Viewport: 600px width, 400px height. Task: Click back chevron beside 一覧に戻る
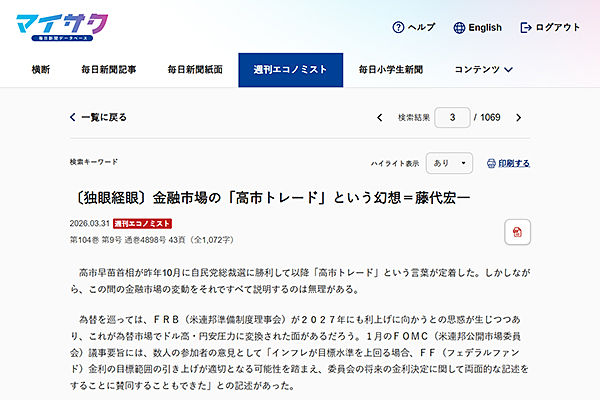click(x=73, y=117)
